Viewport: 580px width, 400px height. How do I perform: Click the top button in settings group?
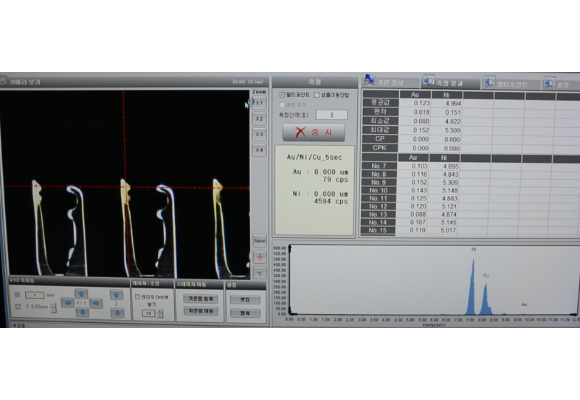coord(245,299)
